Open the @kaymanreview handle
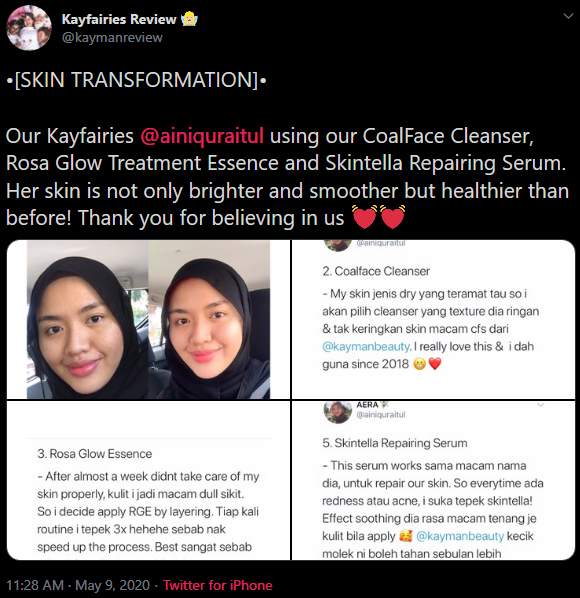Screen dimensions: 580x598 pos(112,37)
